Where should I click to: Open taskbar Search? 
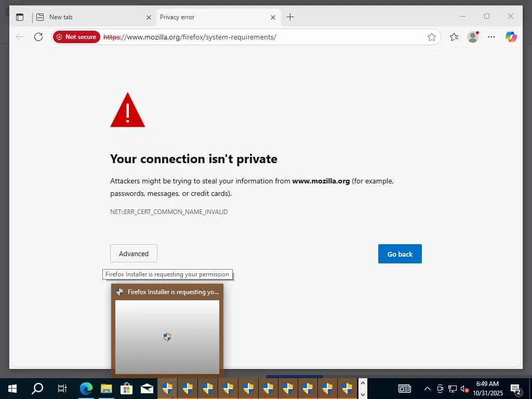pyautogui.click(x=37, y=389)
